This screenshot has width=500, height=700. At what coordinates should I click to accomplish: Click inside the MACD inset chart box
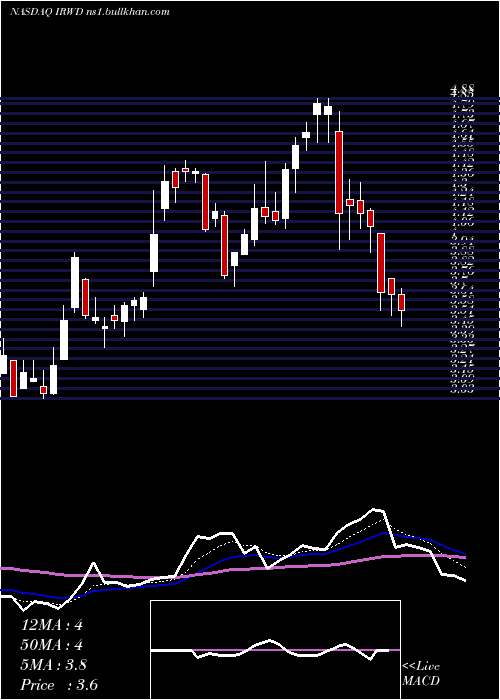pos(275,650)
